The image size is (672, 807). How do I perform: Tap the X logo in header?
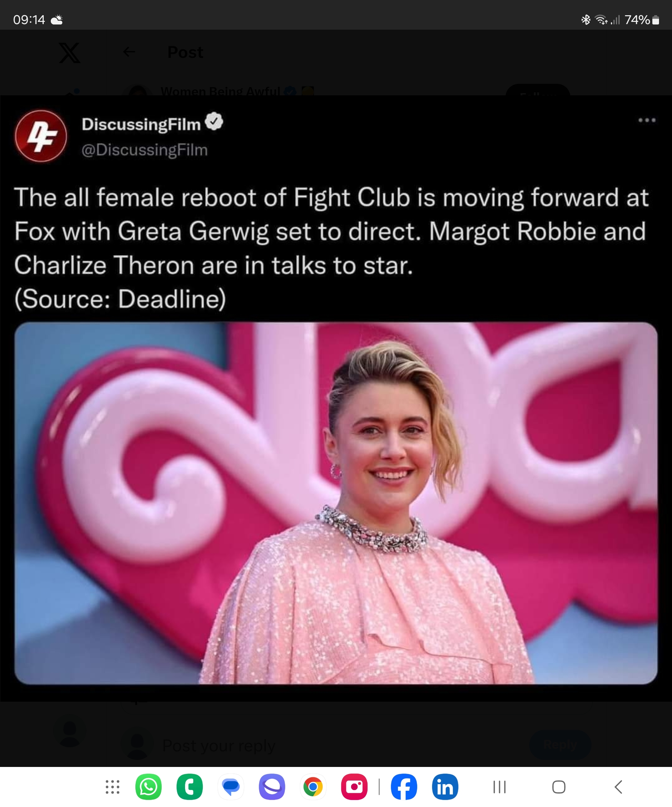coord(70,52)
